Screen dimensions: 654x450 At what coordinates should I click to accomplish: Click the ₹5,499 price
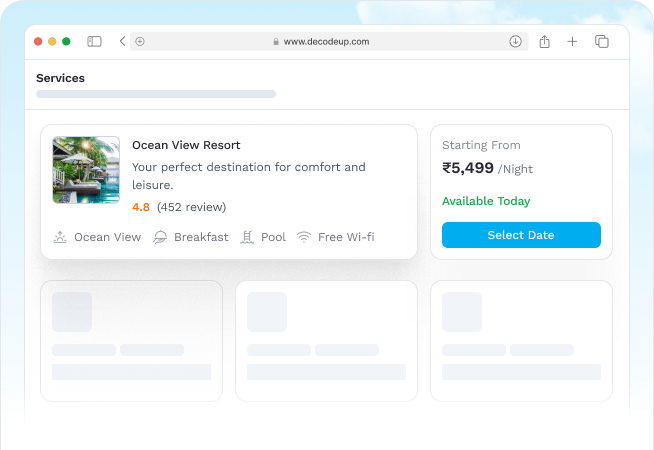pyautogui.click(x=468, y=168)
